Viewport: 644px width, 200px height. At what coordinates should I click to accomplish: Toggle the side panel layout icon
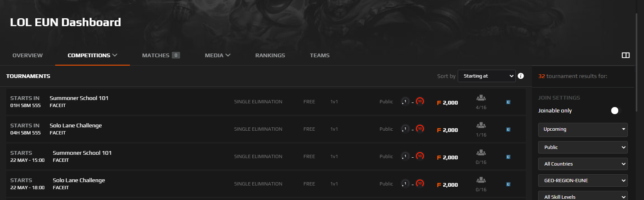(x=626, y=55)
